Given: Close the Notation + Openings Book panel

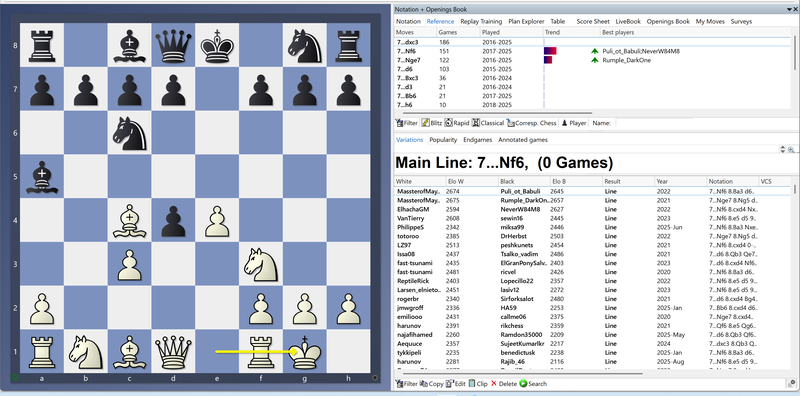Looking at the screenshot, I should pos(795,9).
